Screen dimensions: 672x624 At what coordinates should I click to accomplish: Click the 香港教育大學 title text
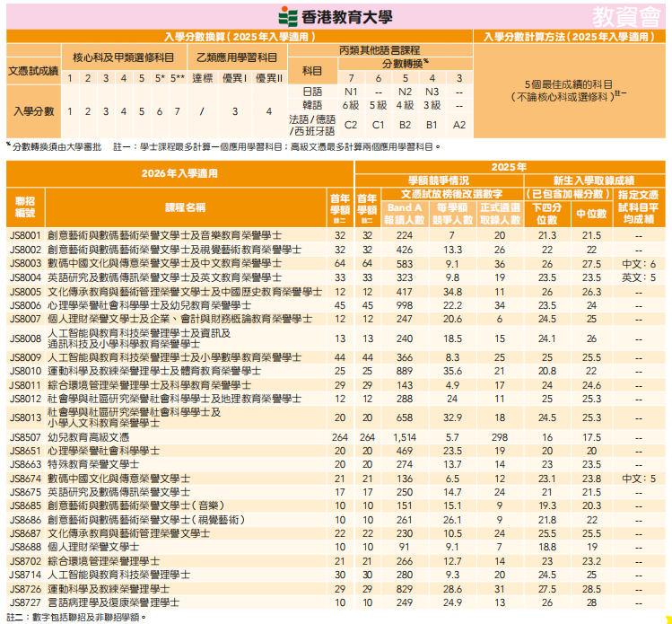point(346,17)
